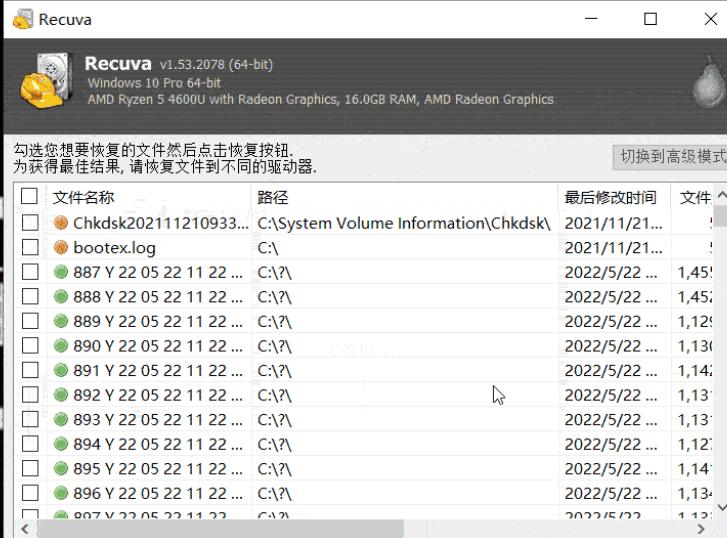Click the horizontal scrollbar thumb
Viewport: 727px width, 538px height.
click(220, 529)
